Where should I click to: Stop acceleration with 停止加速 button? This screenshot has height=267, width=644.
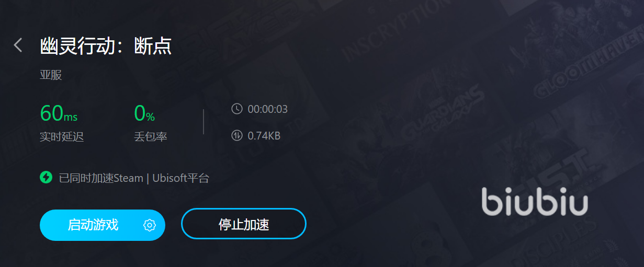pyautogui.click(x=243, y=224)
